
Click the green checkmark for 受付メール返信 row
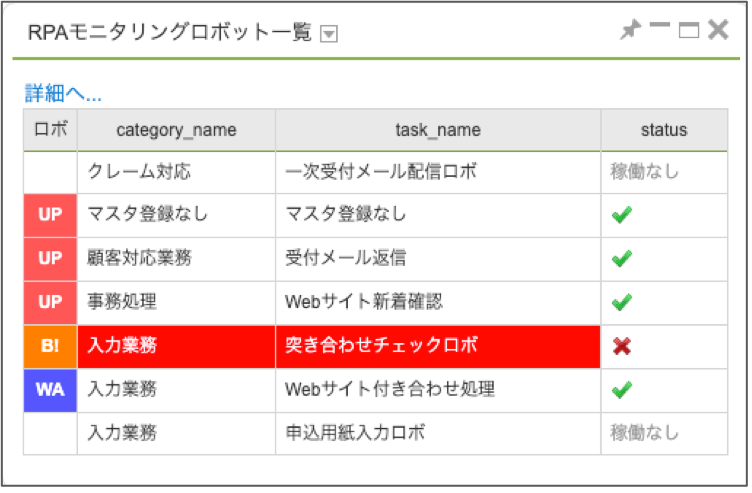(622, 258)
